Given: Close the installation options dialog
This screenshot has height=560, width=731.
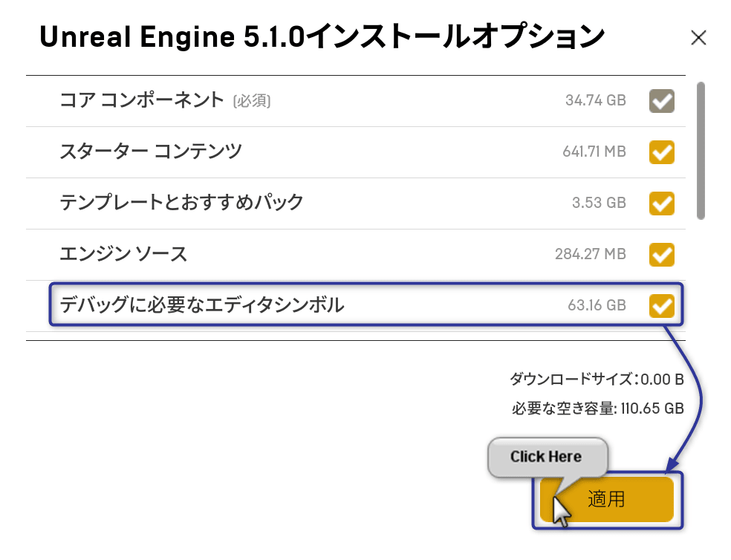Looking at the screenshot, I should pyautogui.click(x=698, y=37).
